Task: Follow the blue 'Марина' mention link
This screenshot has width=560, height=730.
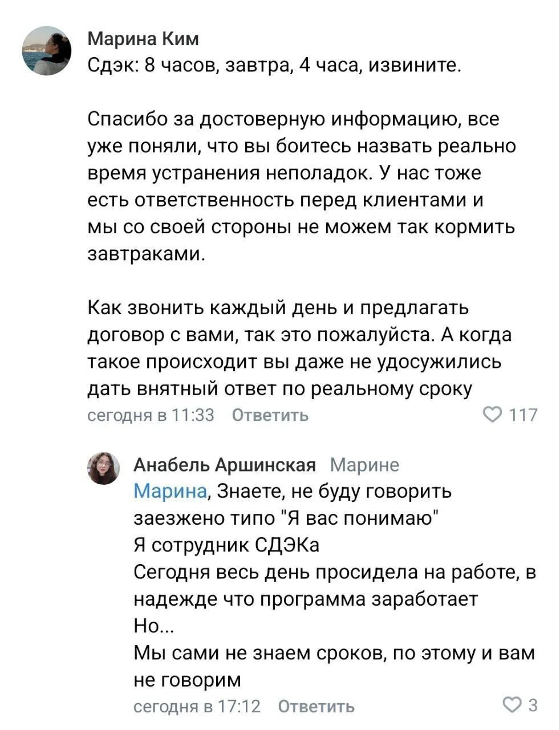Action: tap(170, 491)
